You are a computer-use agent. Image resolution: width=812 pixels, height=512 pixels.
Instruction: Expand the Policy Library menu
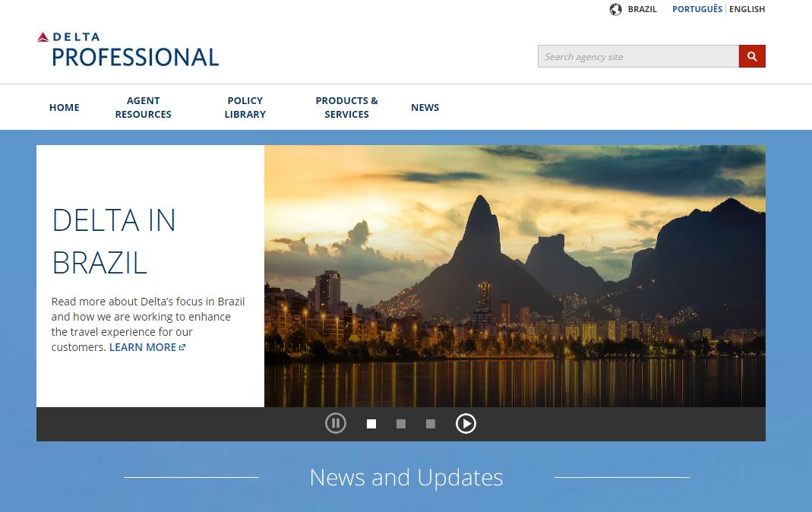click(x=245, y=107)
